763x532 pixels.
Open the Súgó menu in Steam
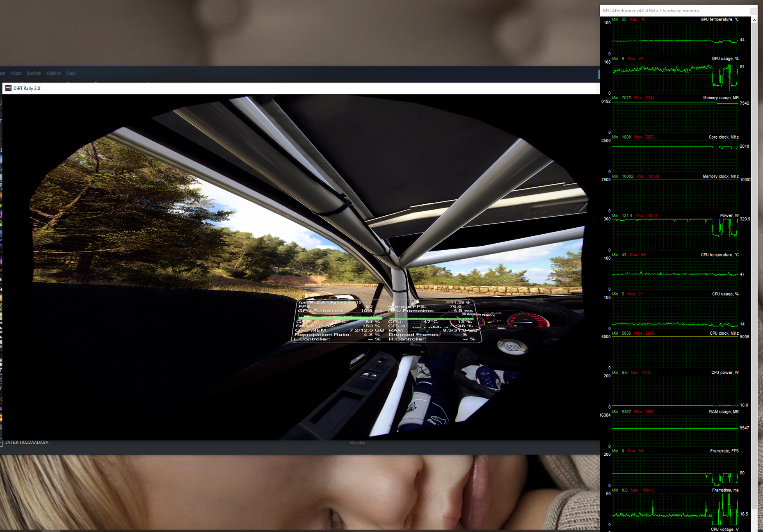click(71, 73)
